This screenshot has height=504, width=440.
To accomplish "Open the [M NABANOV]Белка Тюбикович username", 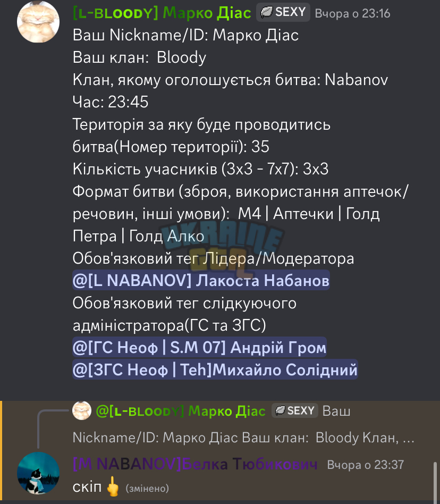I will tap(195, 464).
